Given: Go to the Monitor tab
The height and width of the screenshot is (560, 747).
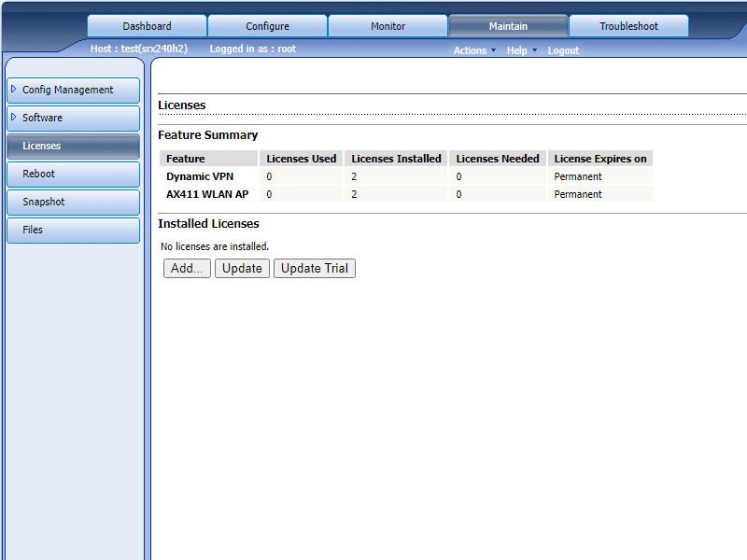Looking at the screenshot, I should [x=388, y=26].
